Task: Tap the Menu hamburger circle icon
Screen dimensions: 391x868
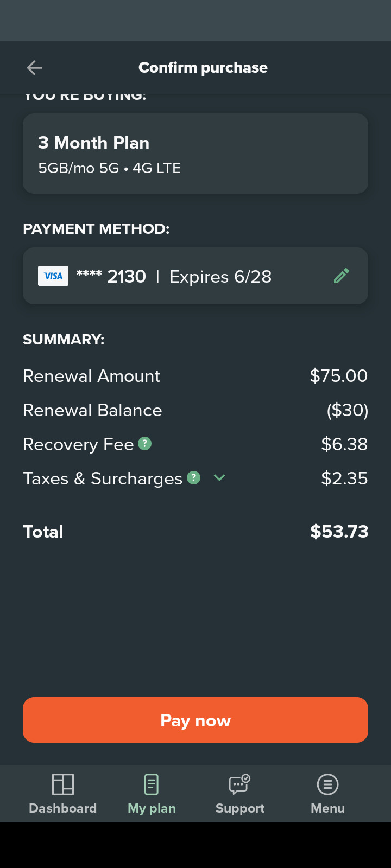Action: tap(328, 784)
